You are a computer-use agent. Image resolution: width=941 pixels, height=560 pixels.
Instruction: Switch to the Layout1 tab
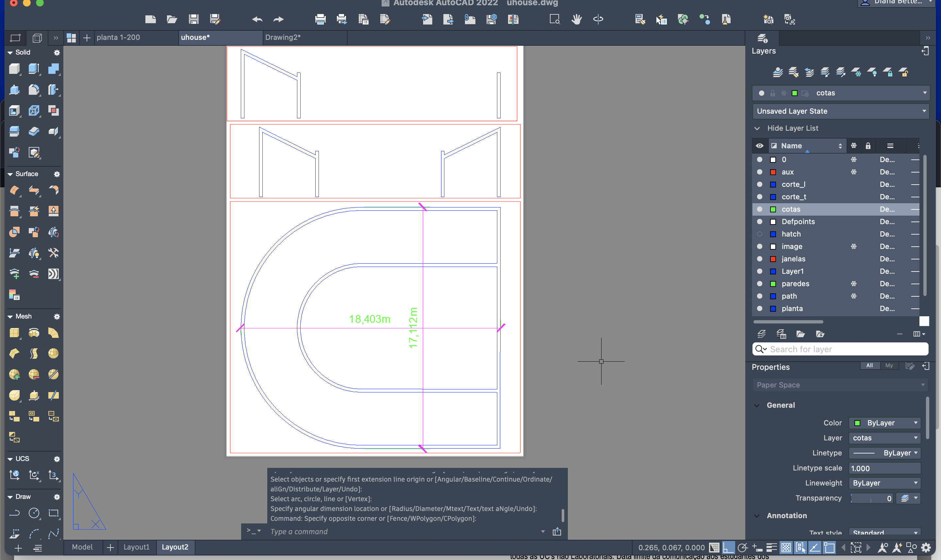[x=136, y=547]
